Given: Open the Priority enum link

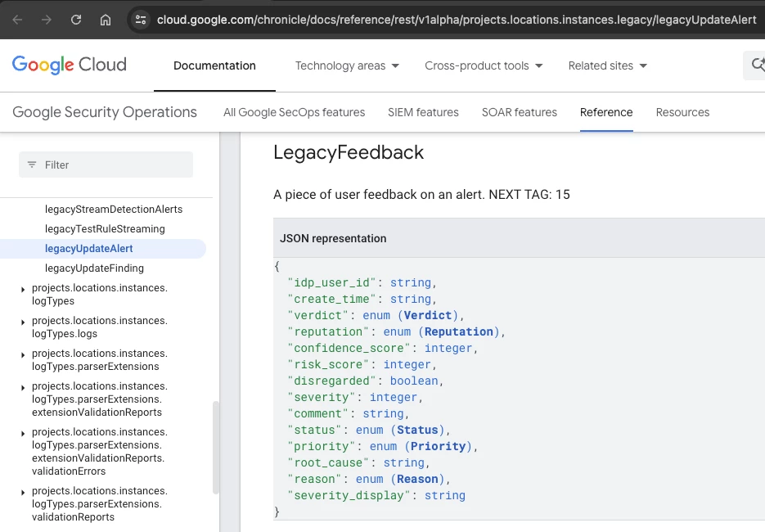Looking at the screenshot, I should coord(438,447).
